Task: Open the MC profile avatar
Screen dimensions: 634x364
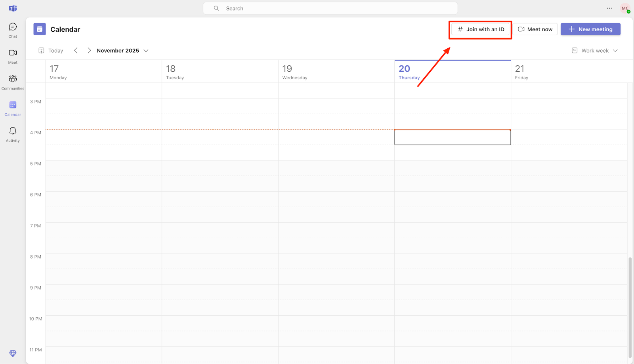Action: click(625, 8)
